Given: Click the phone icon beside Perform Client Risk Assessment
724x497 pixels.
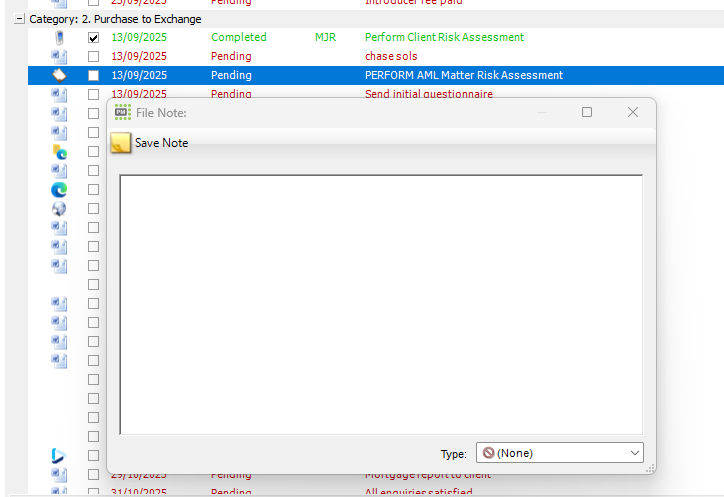Looking at the screenshot, I should [x=59, y=37].
